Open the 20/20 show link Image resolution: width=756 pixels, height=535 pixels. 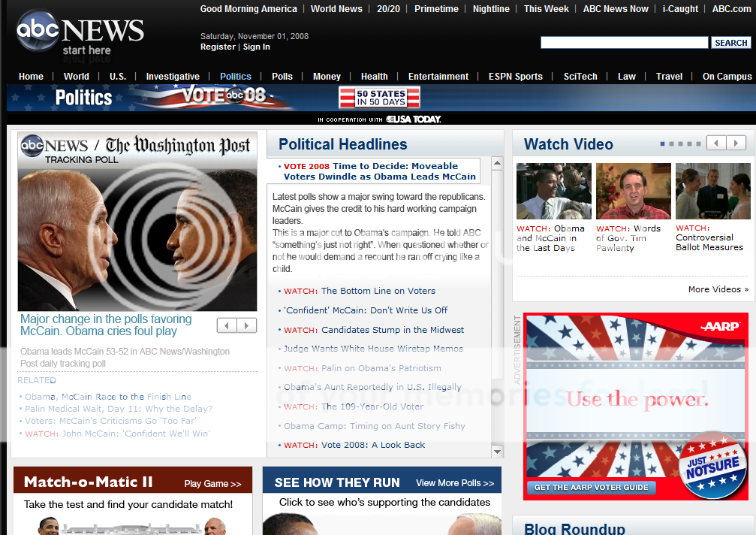click(388, 9)
